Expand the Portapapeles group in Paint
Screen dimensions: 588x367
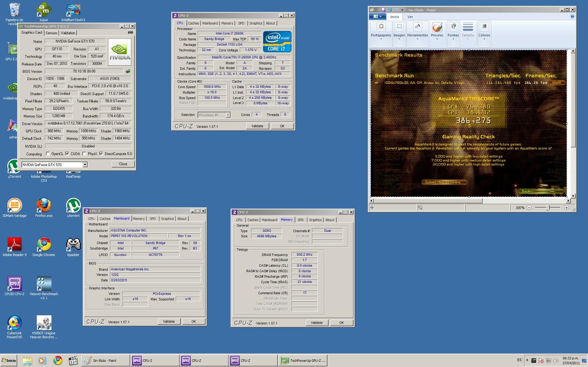[381, 33]
